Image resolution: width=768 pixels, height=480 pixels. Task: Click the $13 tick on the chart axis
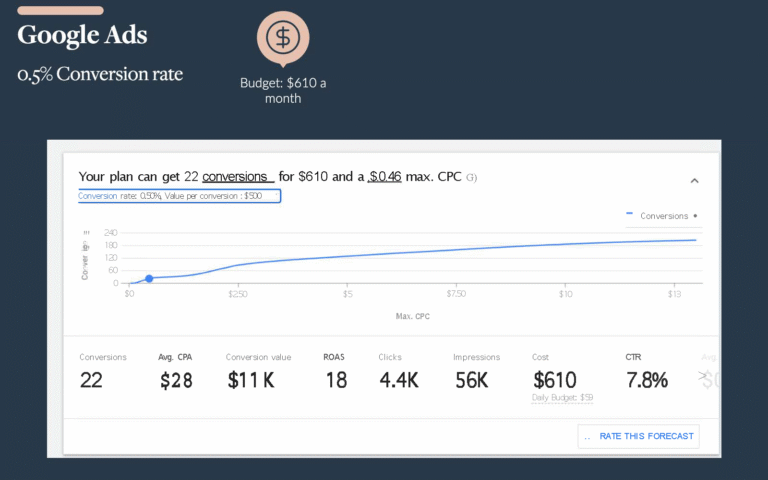tap(674, 294)
